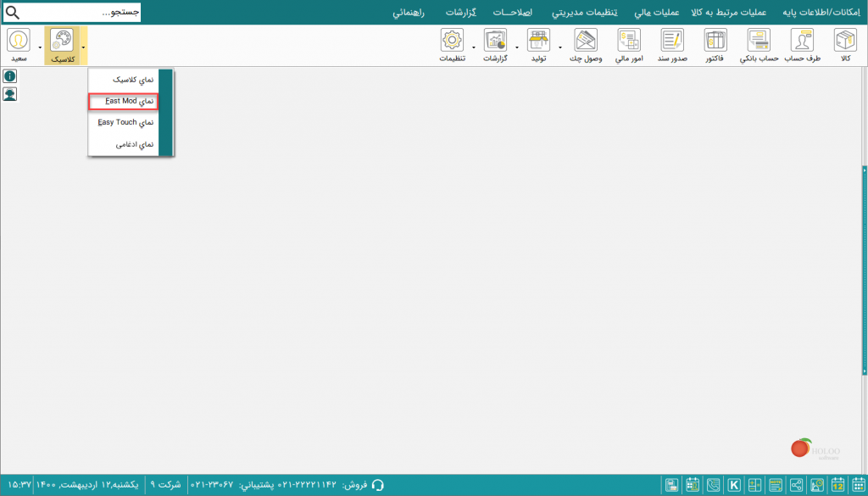Click the شركت ۹ company label
Viewport: 868px width, 496px height.
coord(165,484)
